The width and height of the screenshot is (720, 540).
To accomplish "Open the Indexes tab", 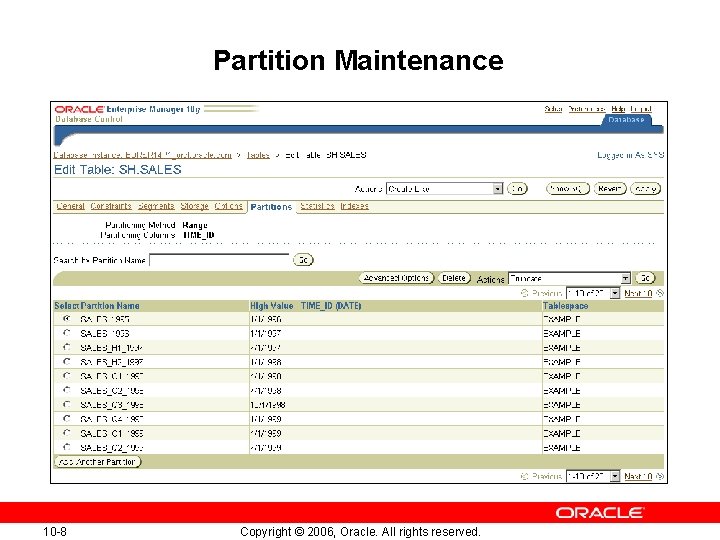I will 354,206.
